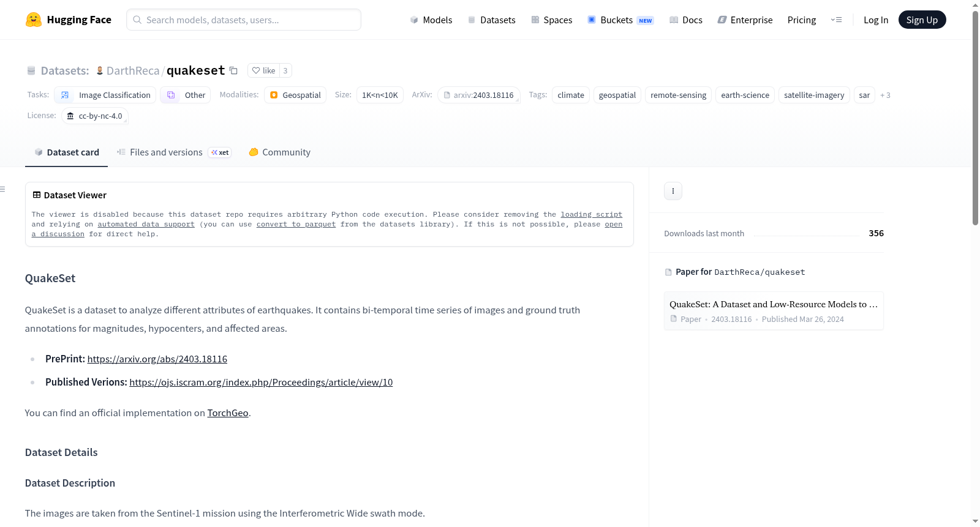Screen dimensions: 980x527
Task: Open the arXiv preprint link 2403.18116
Action: point(157,359)
